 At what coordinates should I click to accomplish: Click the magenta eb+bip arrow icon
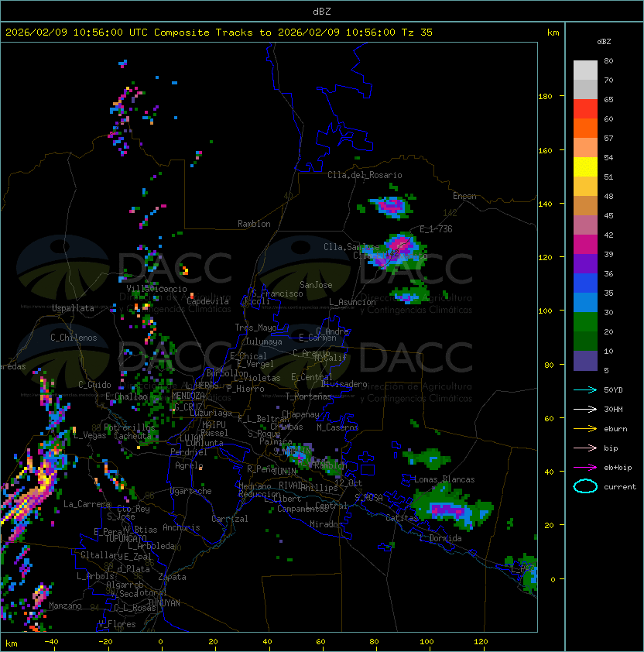585,468
